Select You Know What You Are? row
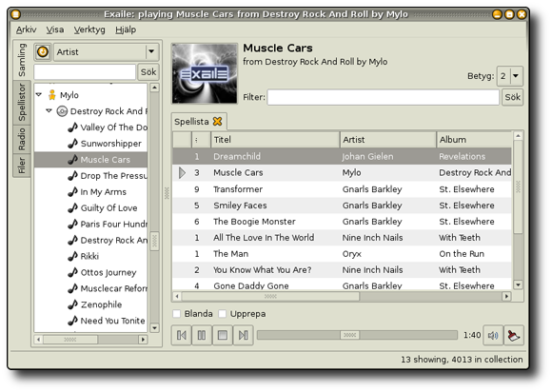This screenshot has width=552, height=392. click(342, 270)
